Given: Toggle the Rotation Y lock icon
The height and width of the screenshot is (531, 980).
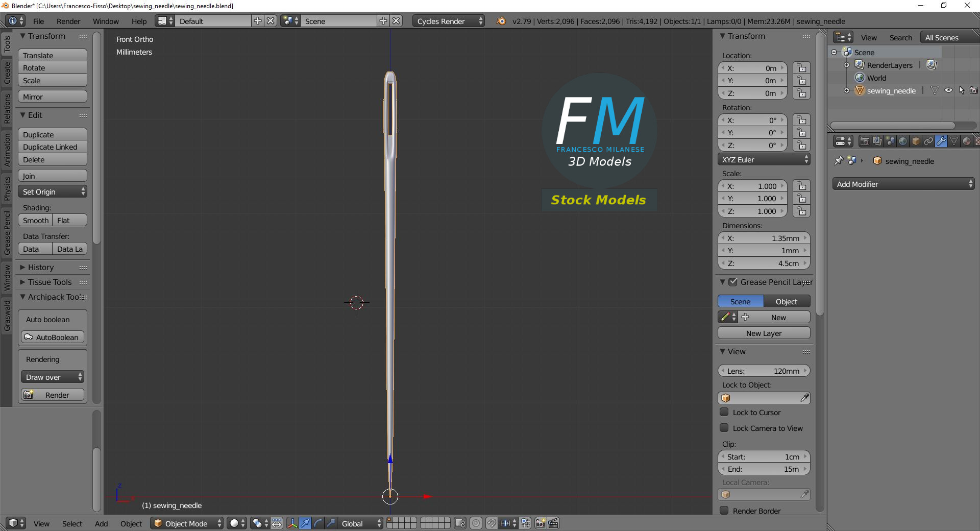Looking at the screenshot, I should point(801,133).
